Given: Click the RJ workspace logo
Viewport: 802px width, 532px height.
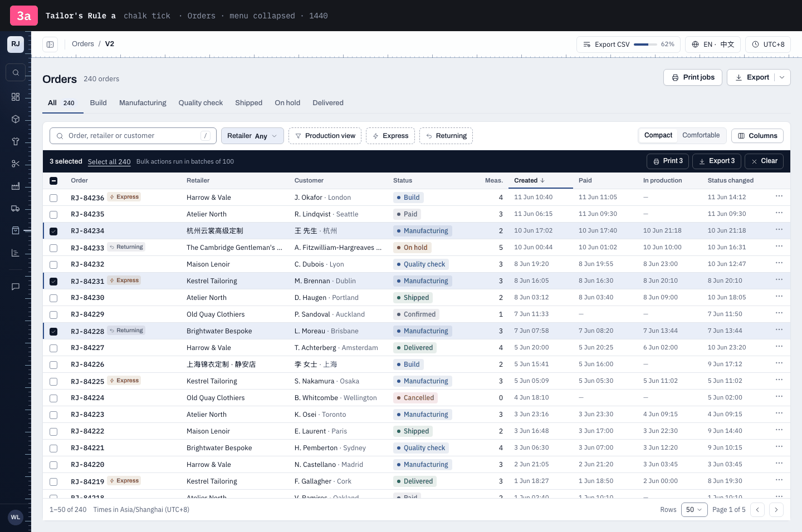Looking at the screenshot, I should [16, 44].
